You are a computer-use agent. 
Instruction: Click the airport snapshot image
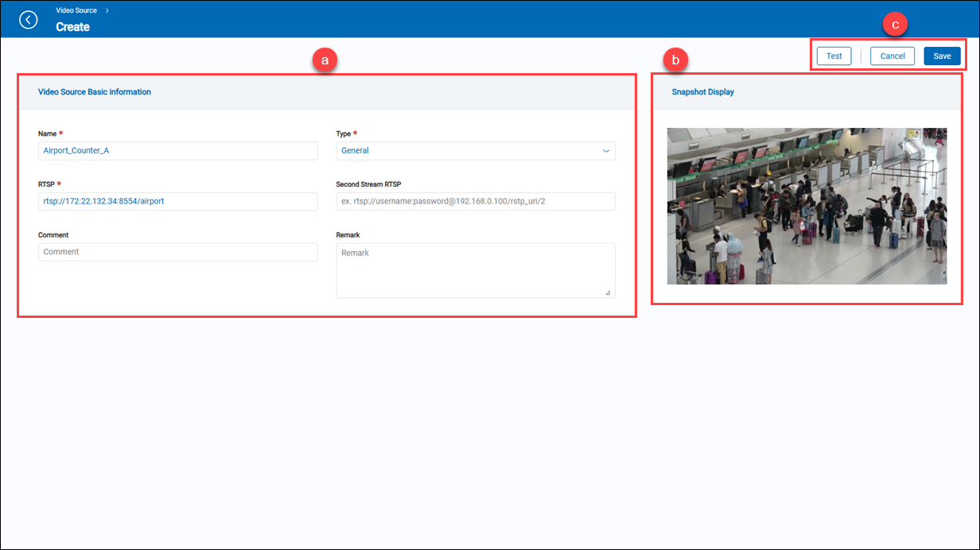[807, 206]
